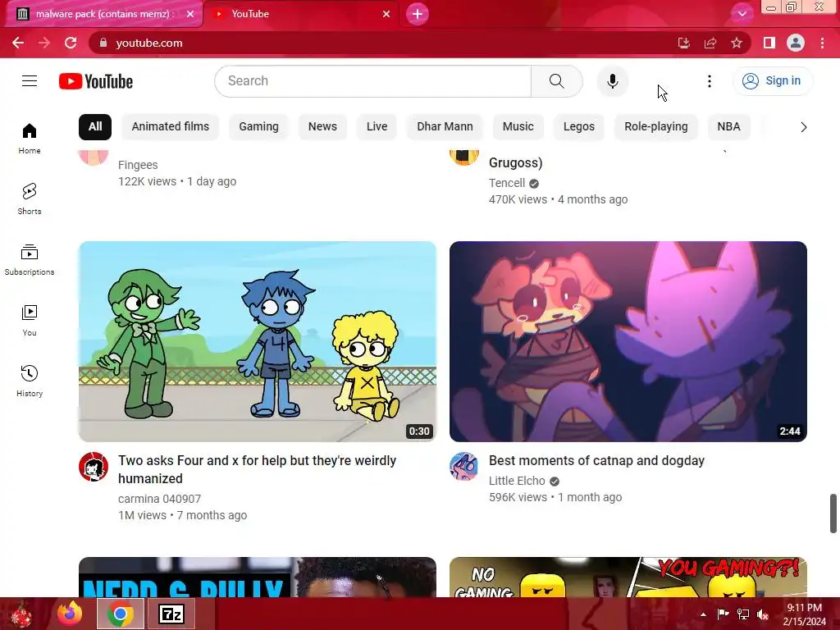Select the Music filter chip
Viewport: 840px width, 630px height.
518,127
